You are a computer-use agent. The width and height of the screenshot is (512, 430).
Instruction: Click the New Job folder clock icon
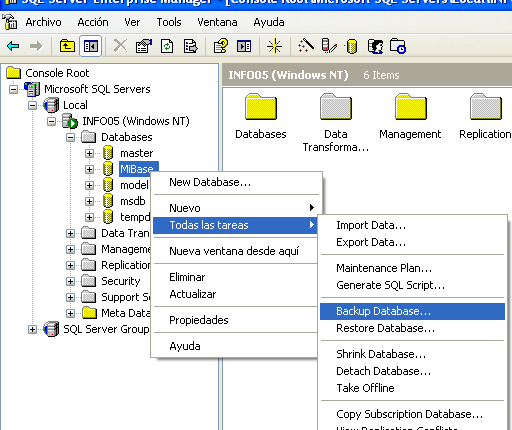[398, 46]
